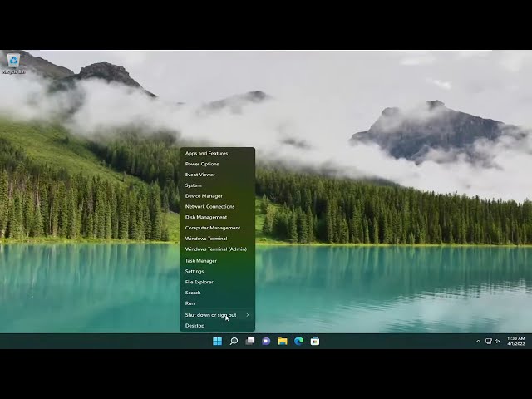Launch Microsoft Edge from taskbar
The width and height of the screenshot is (532, 399).
298,342
